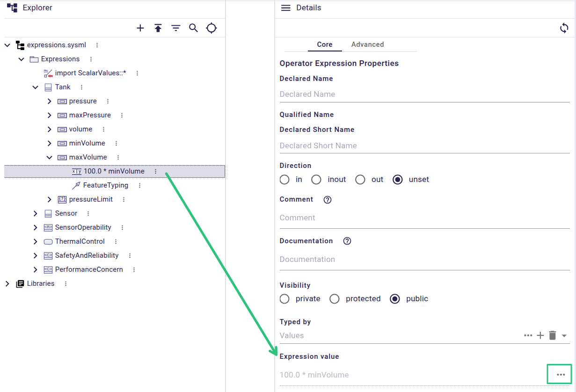Click the plus icon in Typed by field

[540, 335]
